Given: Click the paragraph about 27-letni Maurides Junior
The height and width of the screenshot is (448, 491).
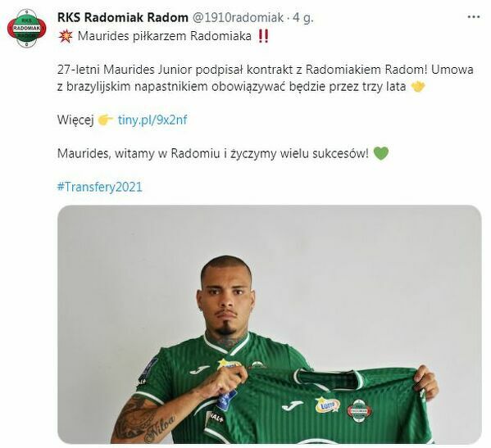Looking at the screenshot, I should pos(265,78).
